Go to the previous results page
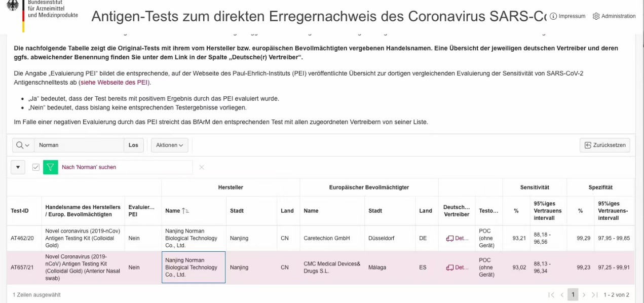 (x=562, y=295)
